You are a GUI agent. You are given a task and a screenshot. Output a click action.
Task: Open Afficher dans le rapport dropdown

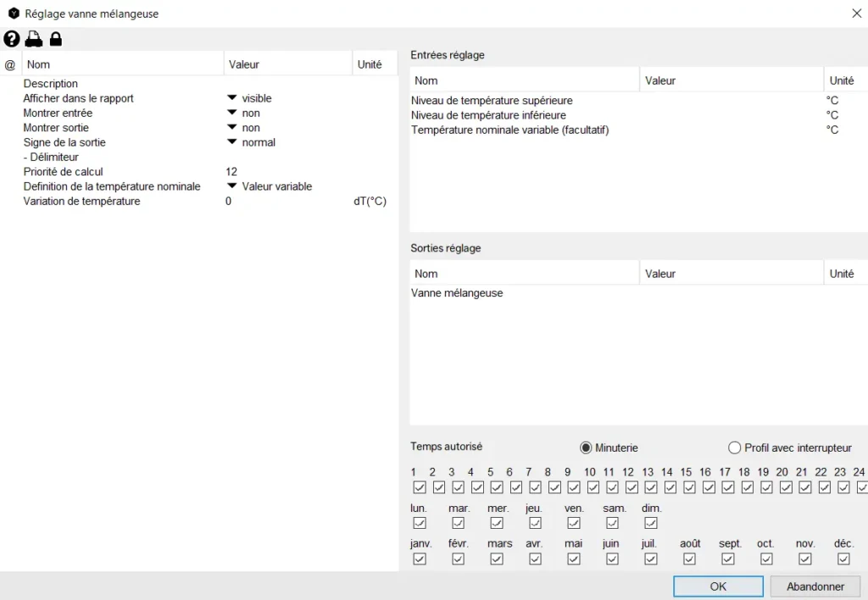(x=231, y=98)
